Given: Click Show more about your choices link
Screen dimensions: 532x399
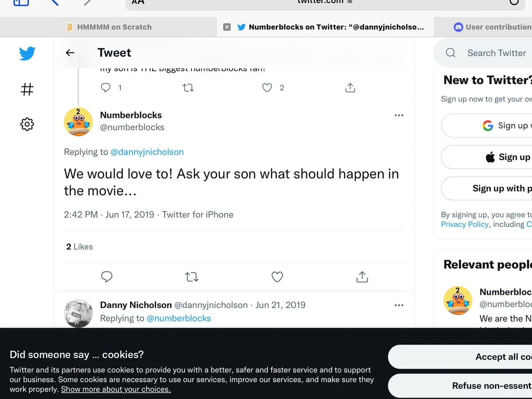Looking at the screenshot, I should (115, 389).
